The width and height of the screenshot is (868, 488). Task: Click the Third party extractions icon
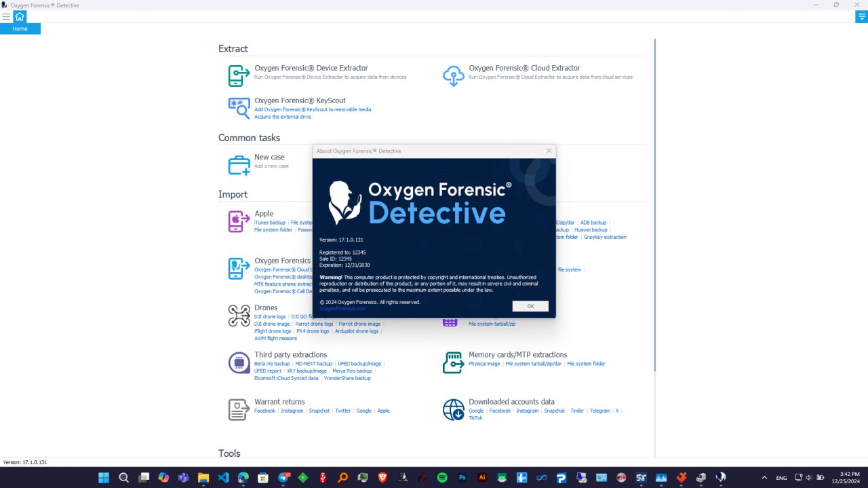[239, 362]
